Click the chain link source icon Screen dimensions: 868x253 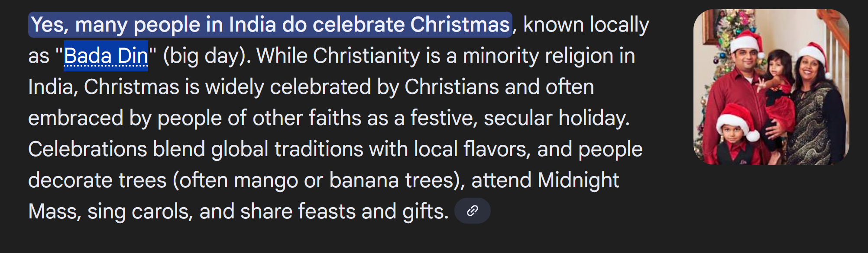click(472, 211)
